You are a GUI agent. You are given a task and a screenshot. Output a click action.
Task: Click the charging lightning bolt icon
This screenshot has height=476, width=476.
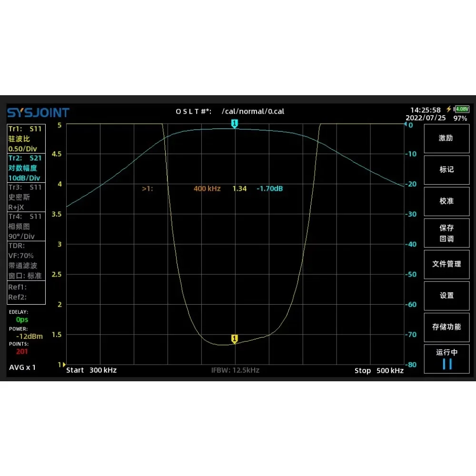click(x=449, y=109)
